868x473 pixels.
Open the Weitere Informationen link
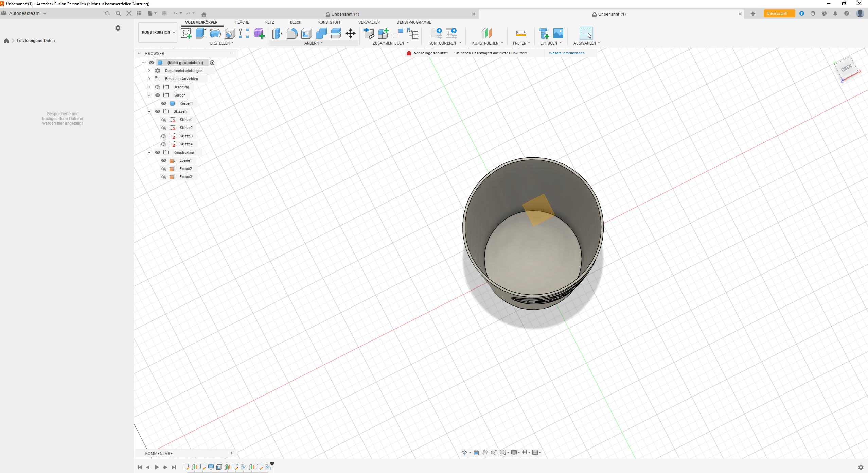(567, 53)
